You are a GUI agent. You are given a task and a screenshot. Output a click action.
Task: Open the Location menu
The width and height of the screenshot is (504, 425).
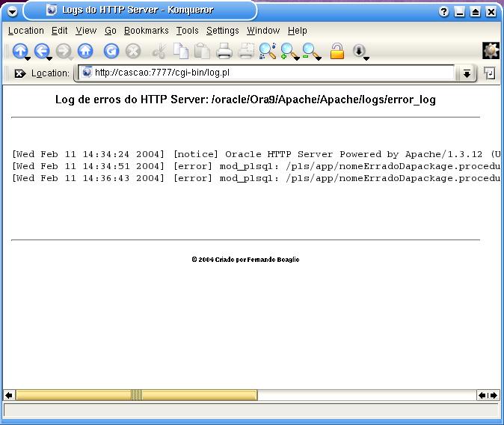26,31
